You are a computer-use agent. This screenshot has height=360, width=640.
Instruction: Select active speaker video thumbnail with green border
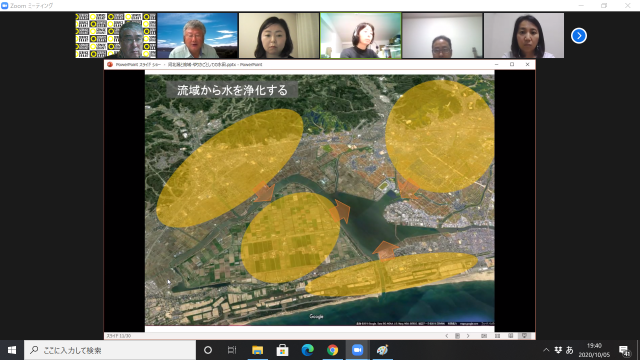[x=360, y=36]
